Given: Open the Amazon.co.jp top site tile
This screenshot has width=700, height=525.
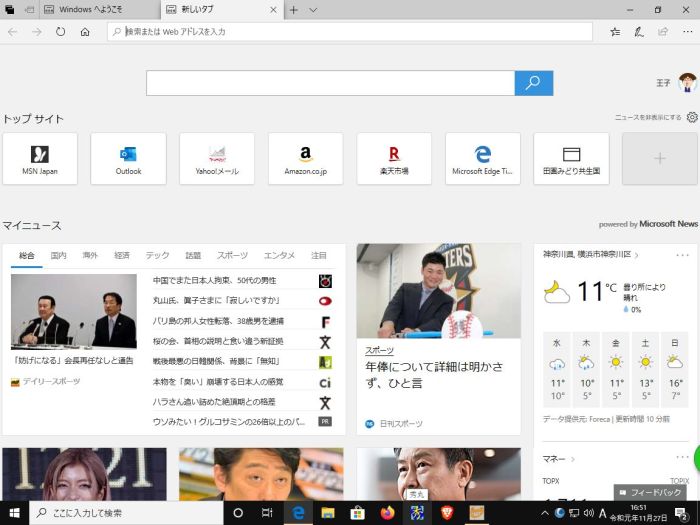Looking at the screenshot, I should [305, 158].
